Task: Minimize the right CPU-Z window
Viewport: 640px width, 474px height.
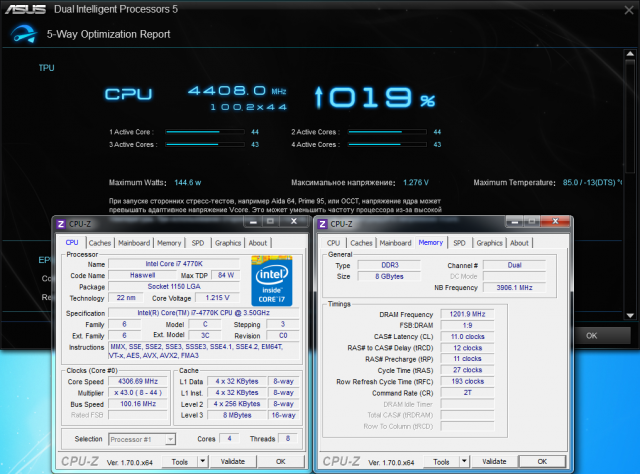Action: pyautogui.click(x=515, y=222)
